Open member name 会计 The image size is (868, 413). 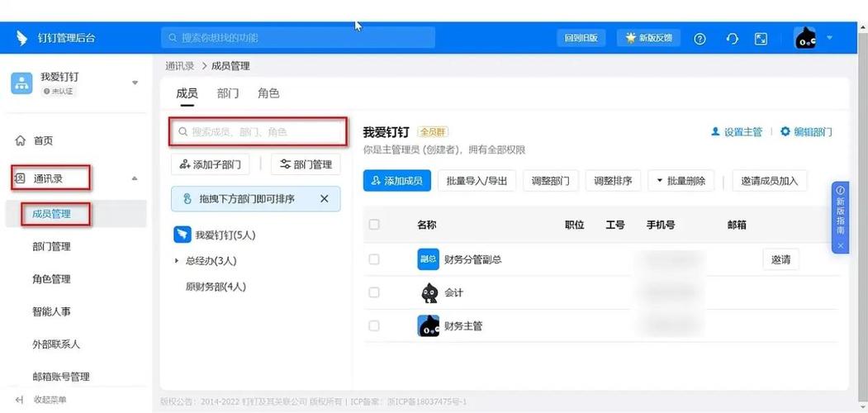(454, 292)
